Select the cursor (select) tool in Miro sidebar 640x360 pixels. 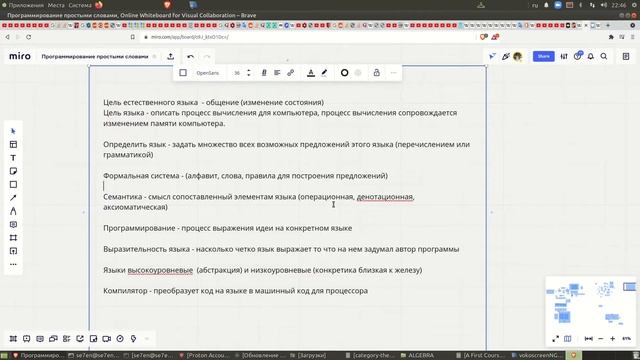13,131
